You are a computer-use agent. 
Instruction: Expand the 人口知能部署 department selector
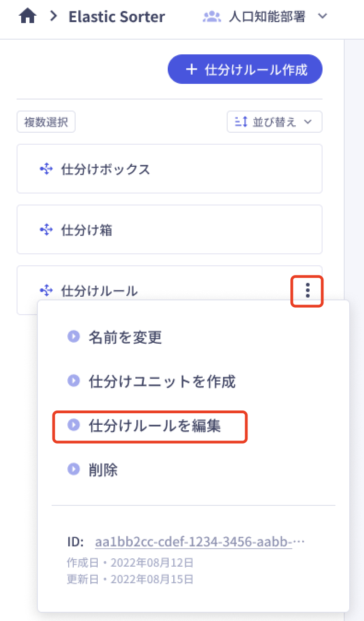[x=322, y=16]
